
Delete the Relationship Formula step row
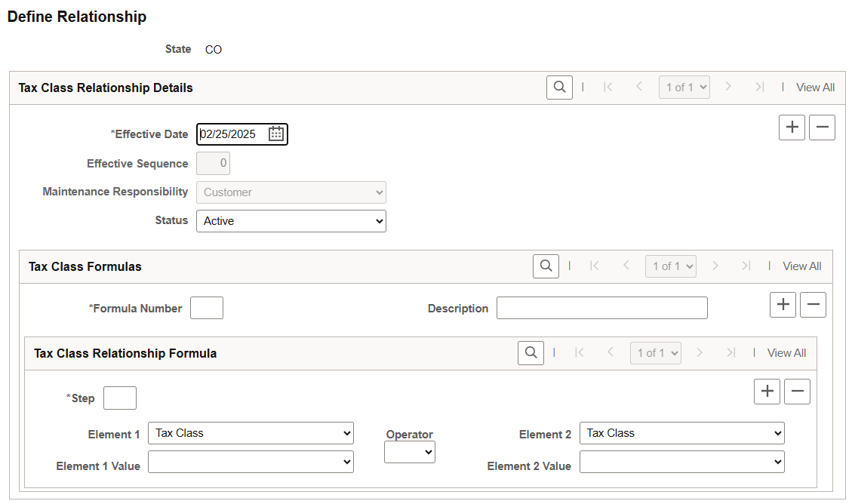(797, 391)
